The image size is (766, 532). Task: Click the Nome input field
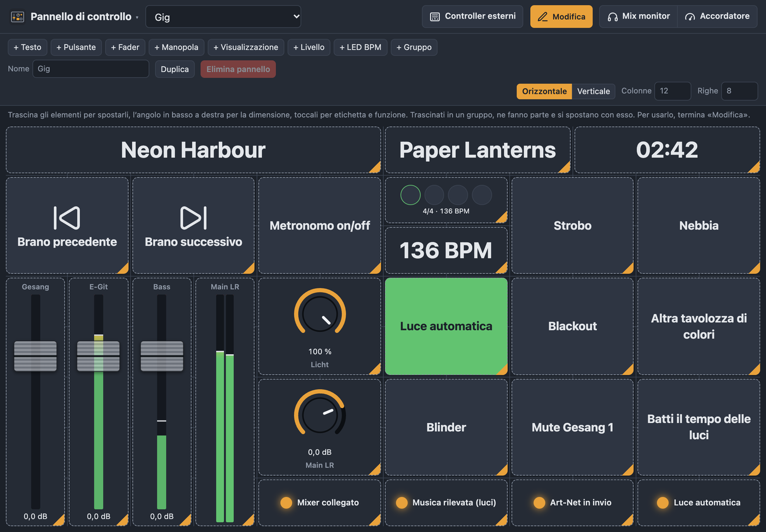point(91,69)
